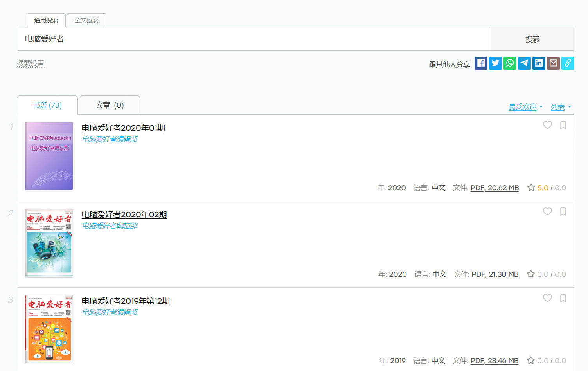Share the search results on Facebook
The image size is (588, 371).
pyautogui.click(x=481, y=63)
